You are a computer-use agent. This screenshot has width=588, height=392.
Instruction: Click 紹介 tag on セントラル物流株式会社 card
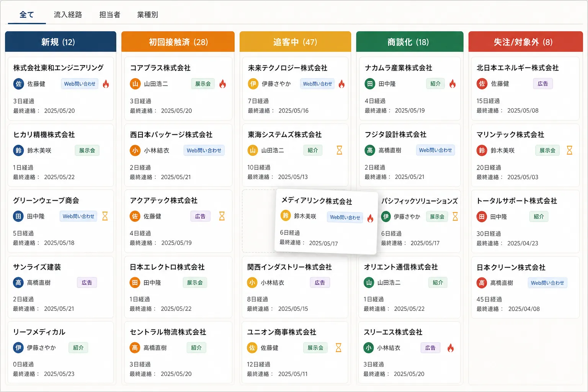196,348
